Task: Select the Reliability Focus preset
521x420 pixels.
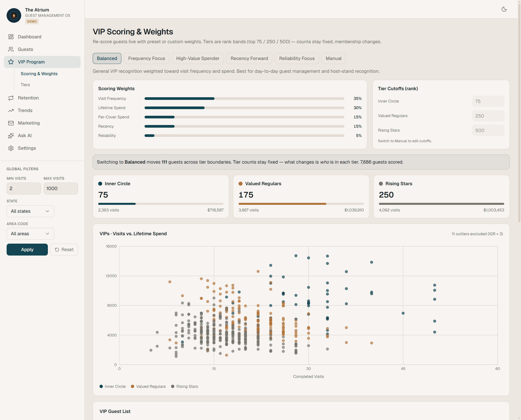Action: pos(297,58)
